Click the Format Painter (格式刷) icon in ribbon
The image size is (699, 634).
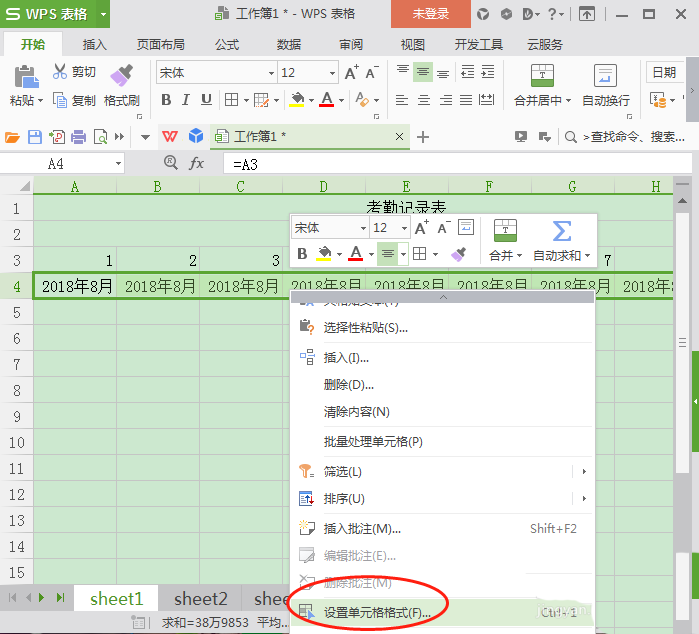coord(122,76)
